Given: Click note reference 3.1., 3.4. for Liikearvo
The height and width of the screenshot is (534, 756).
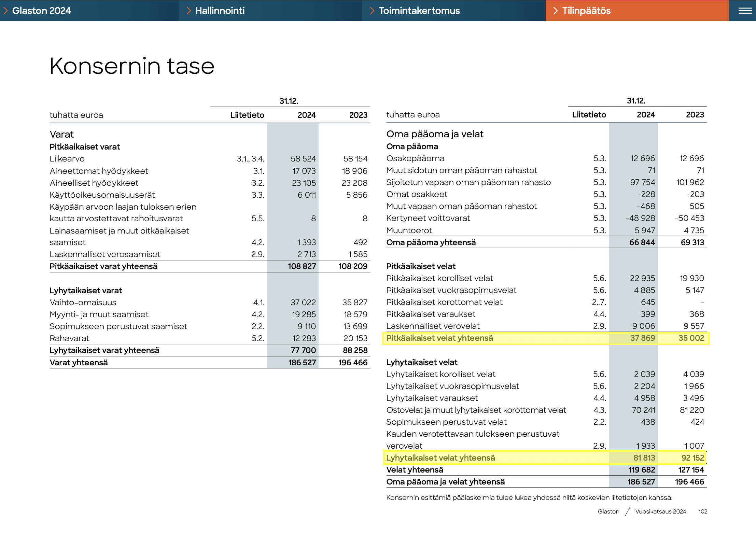Looking at the screenshot, I should tap(250, 159).
